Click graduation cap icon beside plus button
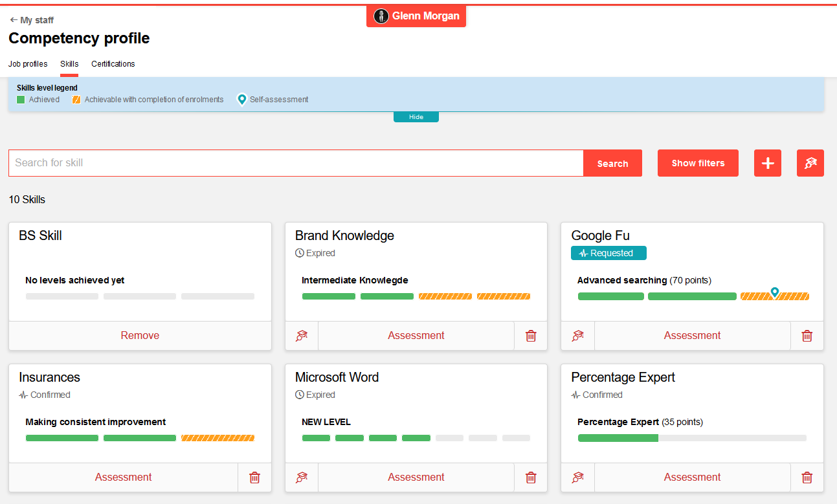Image resolution: width=837 pixels, height=504 pixels. (x=810, y=163)
